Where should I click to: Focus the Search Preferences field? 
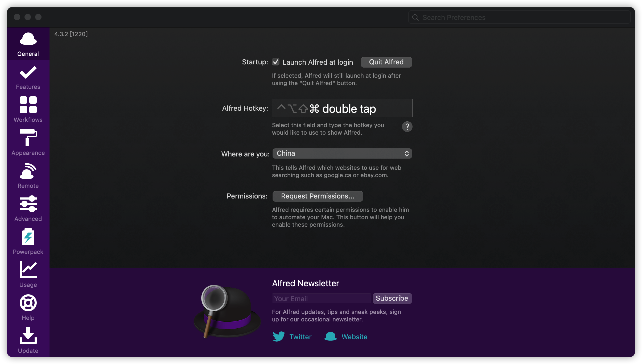click(x=519, y=18)
